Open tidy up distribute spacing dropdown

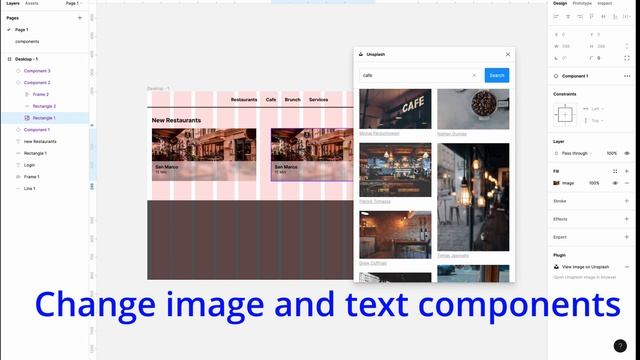(627, 16)
